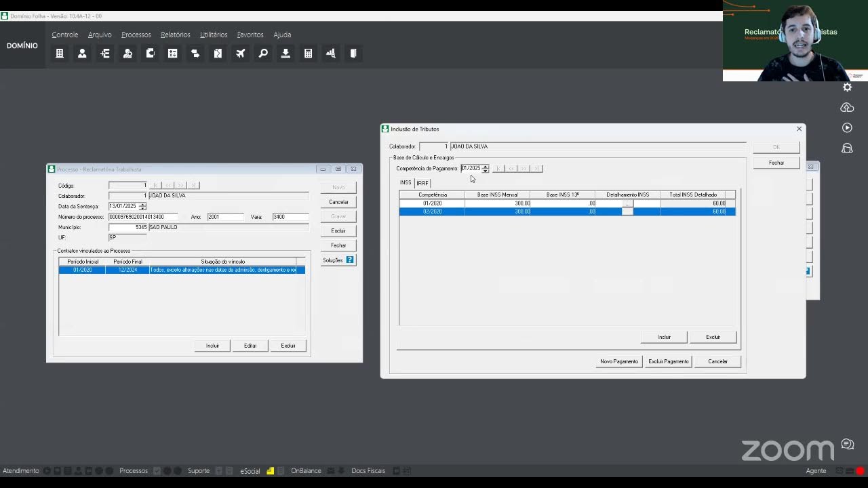Click Excluir below the contracts list

click(x=288, y=346)
